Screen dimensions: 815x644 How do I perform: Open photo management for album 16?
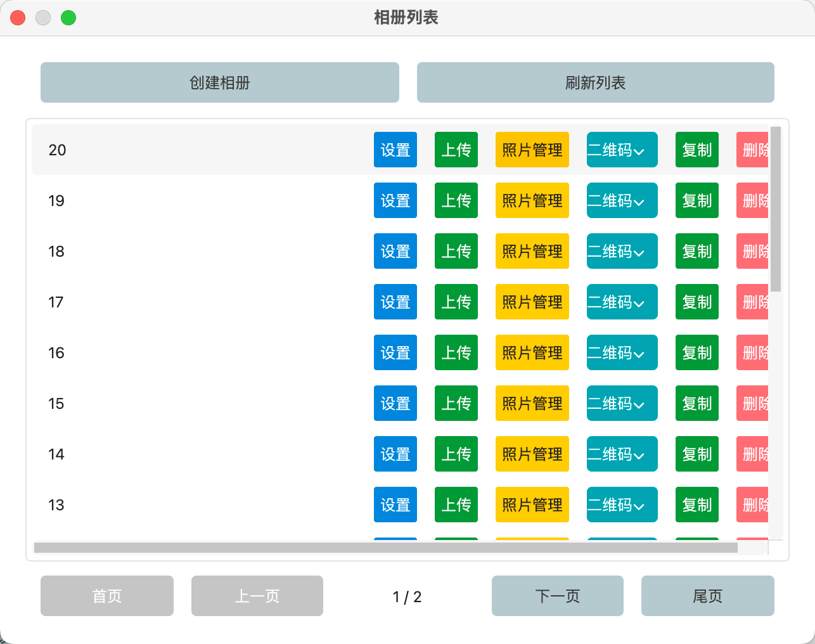(x=532, y=352)
